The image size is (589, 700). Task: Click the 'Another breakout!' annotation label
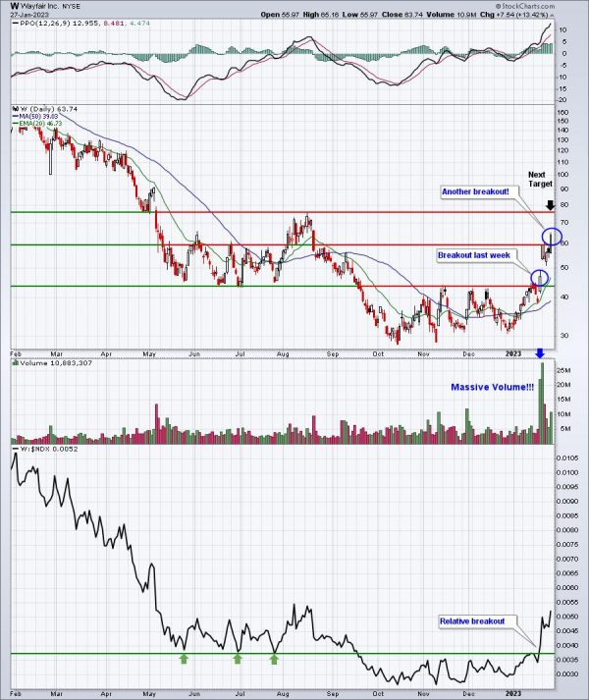pyautogui.click(x=475, y=191)
